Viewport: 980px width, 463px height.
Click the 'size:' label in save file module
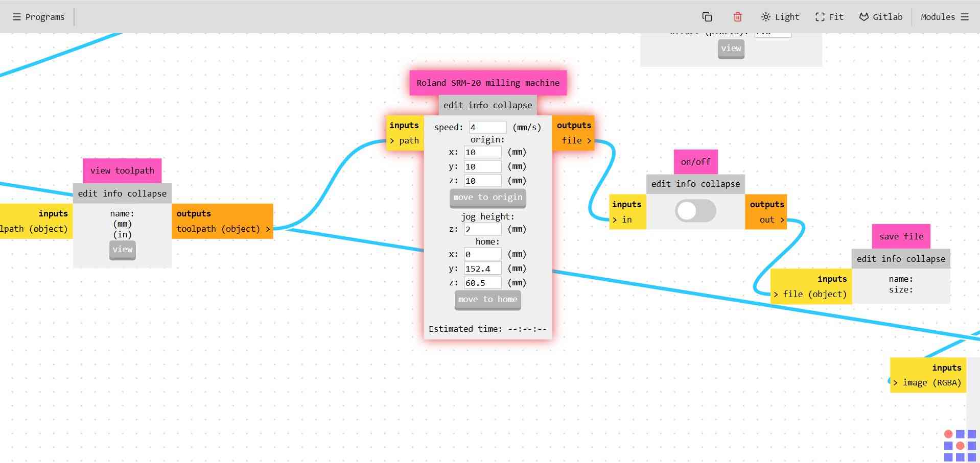coord(901,289)
